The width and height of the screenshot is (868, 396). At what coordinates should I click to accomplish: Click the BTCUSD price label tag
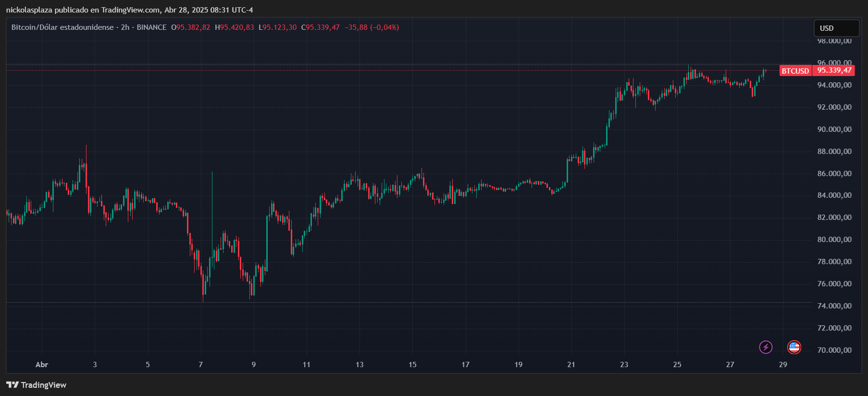[x=795, y=71]
